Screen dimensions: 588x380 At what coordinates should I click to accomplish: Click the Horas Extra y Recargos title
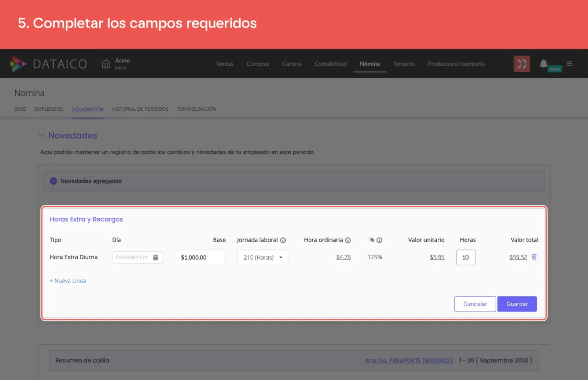tap(86, 219)
